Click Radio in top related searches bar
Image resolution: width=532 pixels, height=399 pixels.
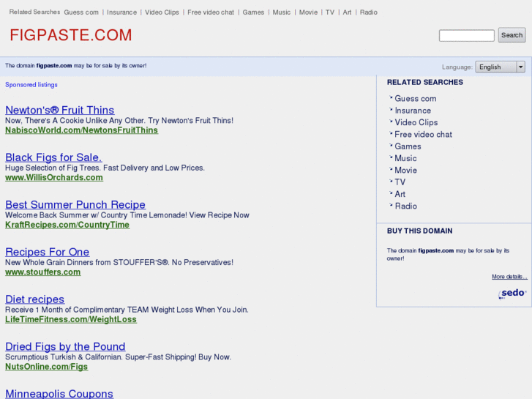point(369,12)
